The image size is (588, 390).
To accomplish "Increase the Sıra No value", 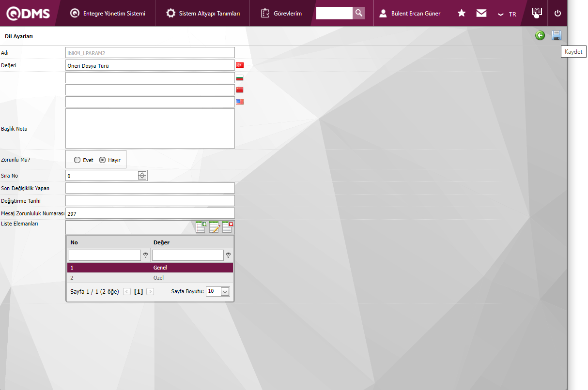I will pyautogui.click(x=142, y=173).
